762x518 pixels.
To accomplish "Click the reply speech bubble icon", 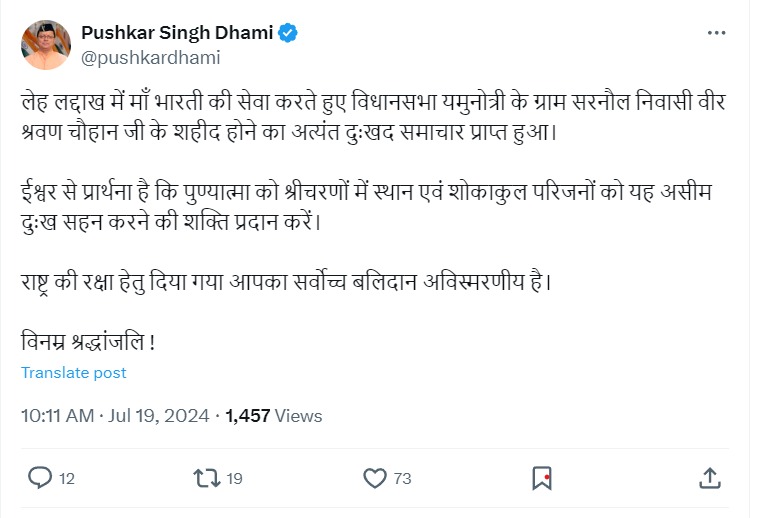I will (x=40, y=478).
